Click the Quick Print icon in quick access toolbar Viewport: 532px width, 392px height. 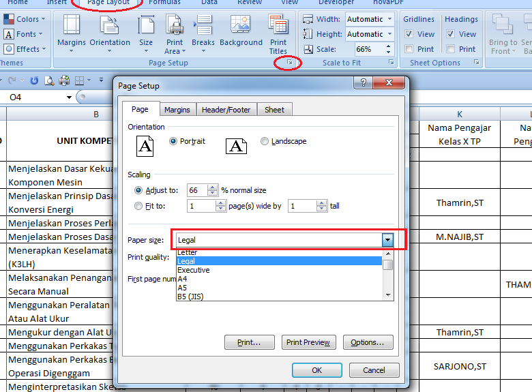point(64,80)
